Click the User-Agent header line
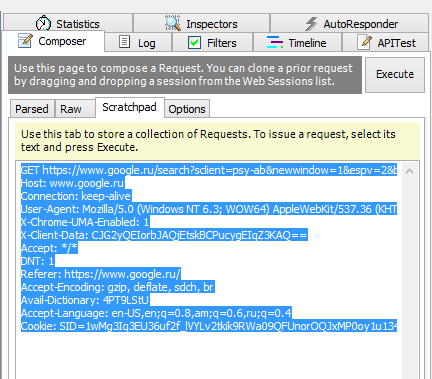 point(209,209)
